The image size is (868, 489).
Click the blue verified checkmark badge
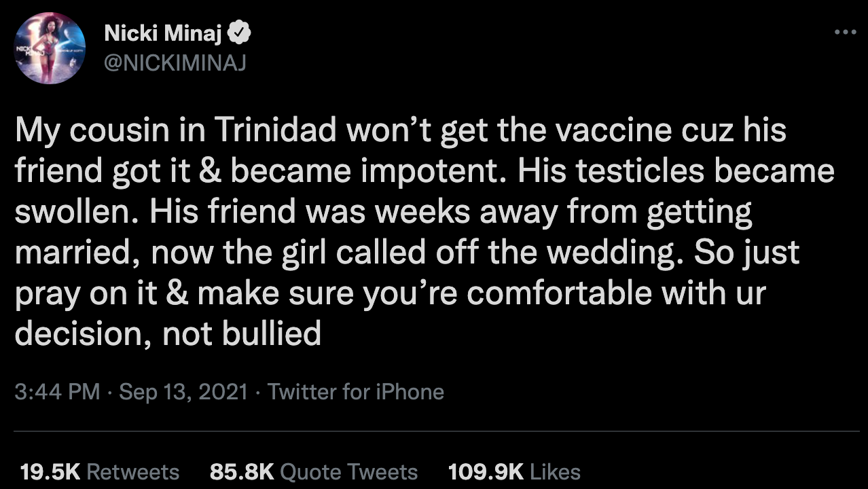tap(241, 33)
